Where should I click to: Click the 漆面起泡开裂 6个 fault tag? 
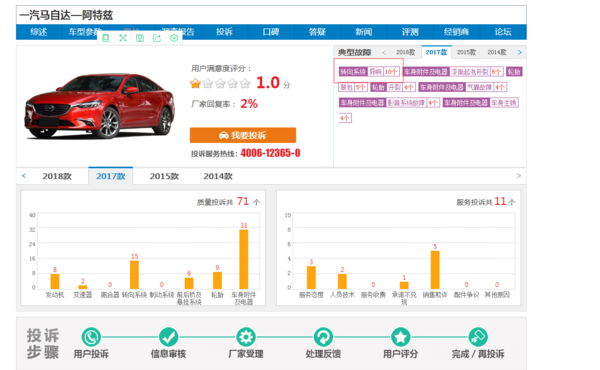[x=453, y=72]
